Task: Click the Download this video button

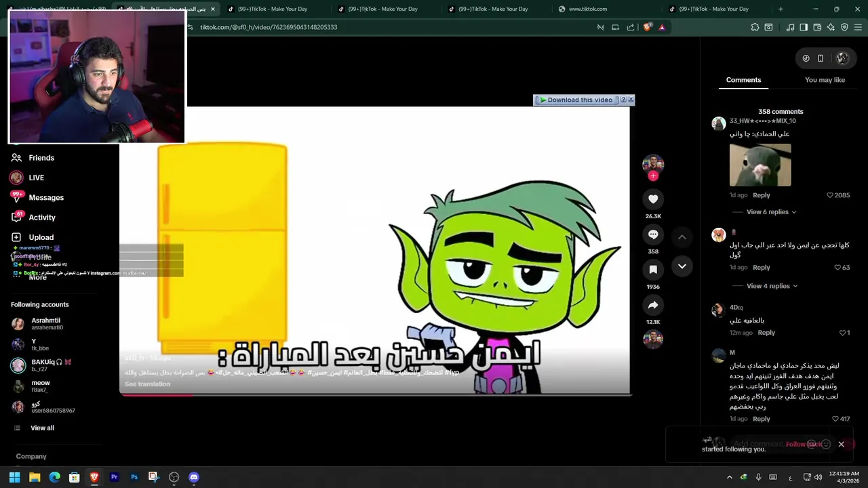Action: [576, 100]
